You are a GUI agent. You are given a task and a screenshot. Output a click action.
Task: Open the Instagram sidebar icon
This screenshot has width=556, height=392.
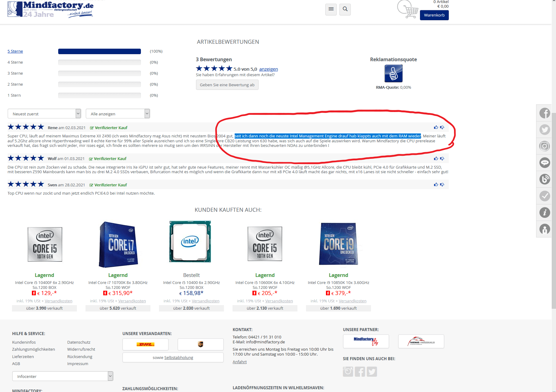point(545,146)
